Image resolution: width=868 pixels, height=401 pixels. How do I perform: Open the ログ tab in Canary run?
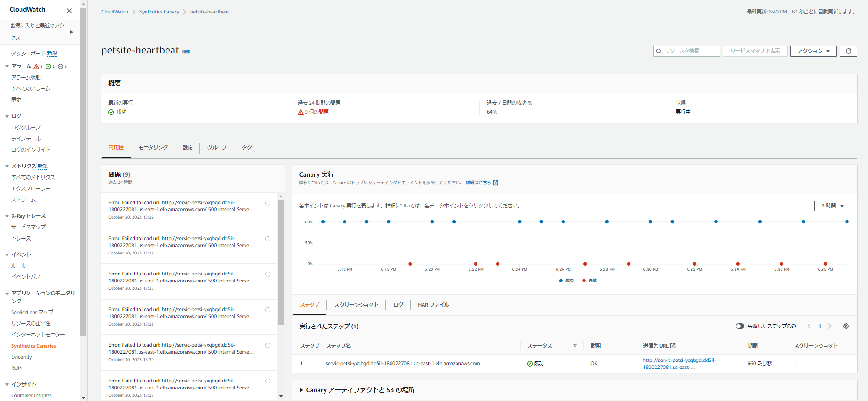tap(398, 305)
